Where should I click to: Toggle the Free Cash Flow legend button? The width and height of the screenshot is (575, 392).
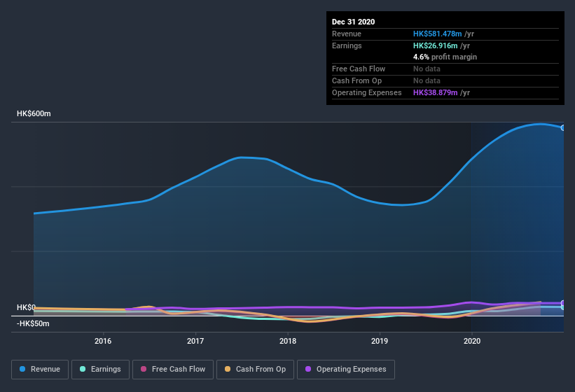coord(173,370)
